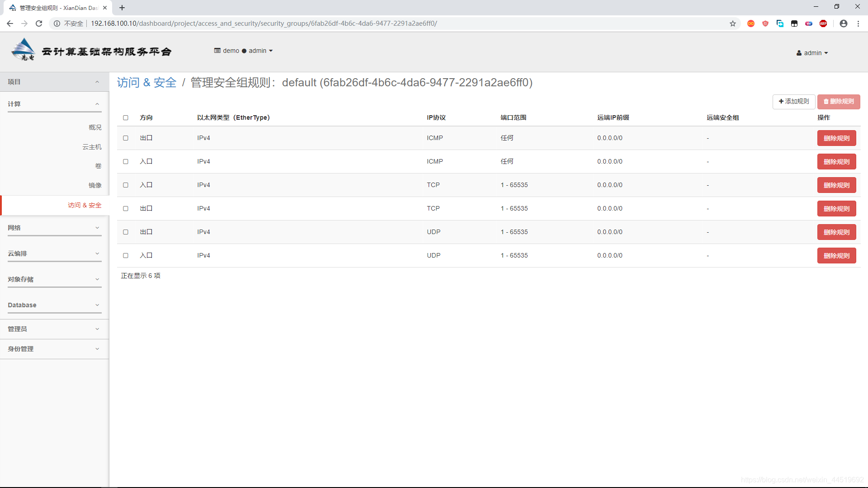Open the orange infinity extension icon
Screen dimensions: 868x488
tap(751, 23)
